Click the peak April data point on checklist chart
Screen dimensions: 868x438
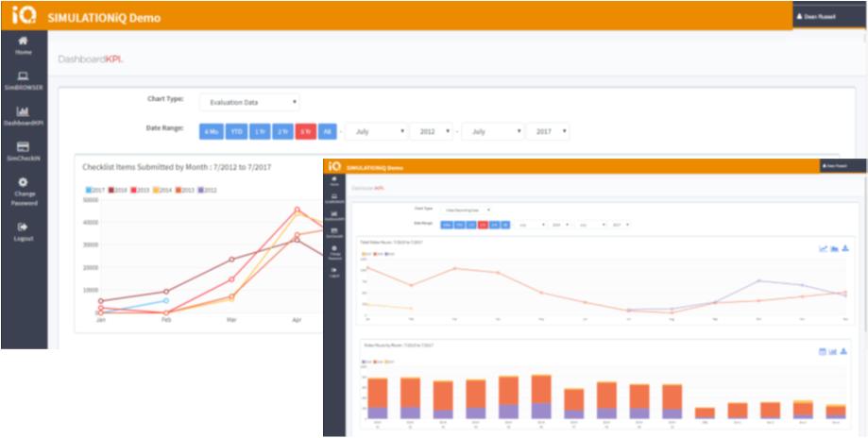pyautogui.click(x=298, y=210)
